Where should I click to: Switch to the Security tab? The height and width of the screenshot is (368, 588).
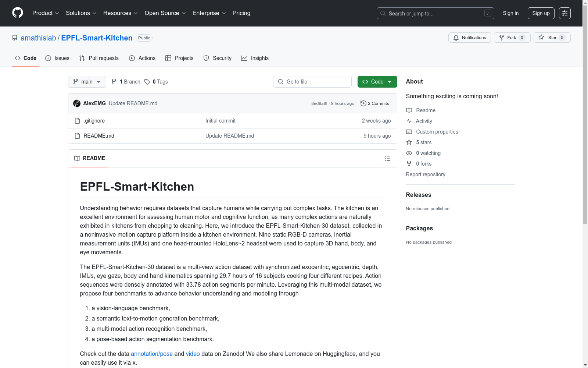(218, 58)
